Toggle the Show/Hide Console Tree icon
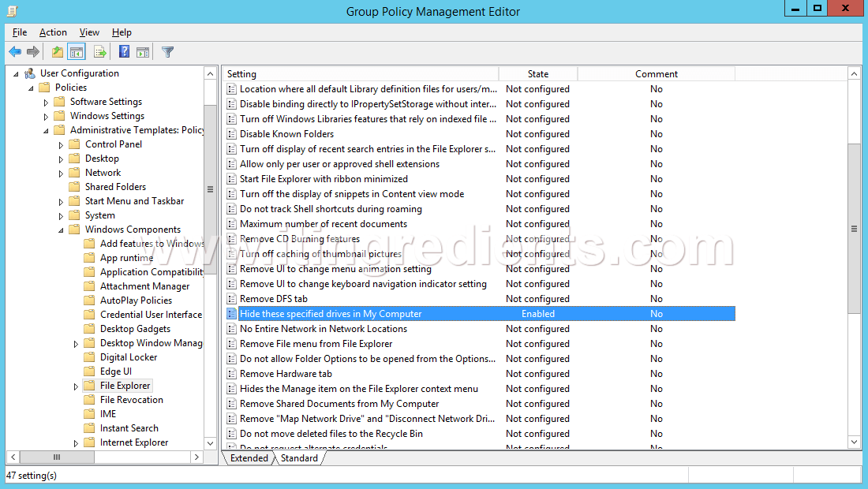The height and width of the screenshot is (489, 868). click(76, 51)
